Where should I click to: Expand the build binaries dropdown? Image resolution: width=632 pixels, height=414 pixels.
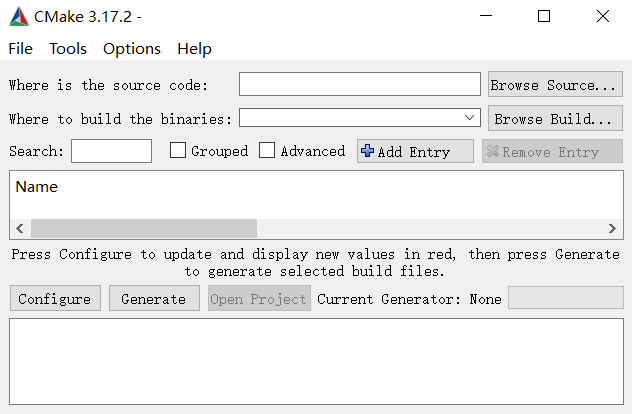pyautogui.click(x=469, y=118)
